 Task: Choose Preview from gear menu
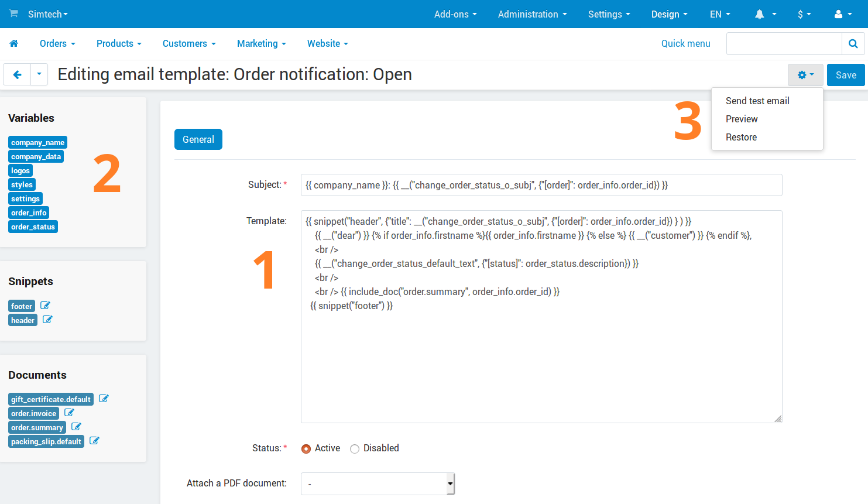(x=742, y=119)
